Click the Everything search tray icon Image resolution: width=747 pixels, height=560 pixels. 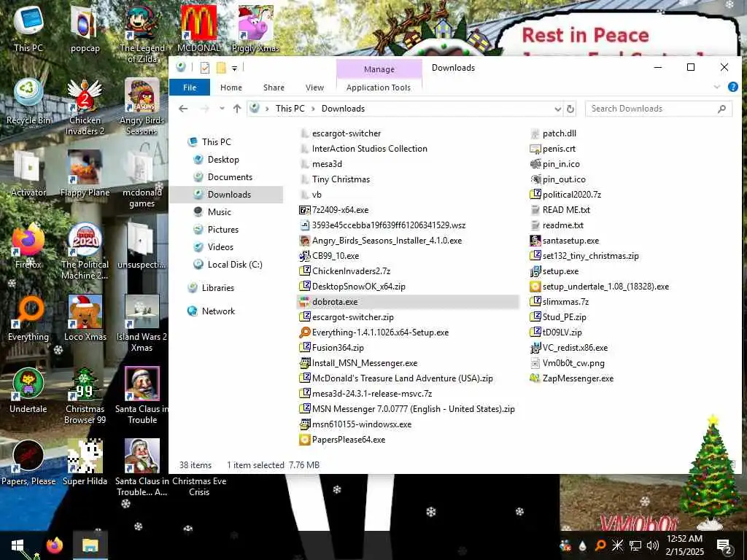pyautogui.click(x=600, y=545)
